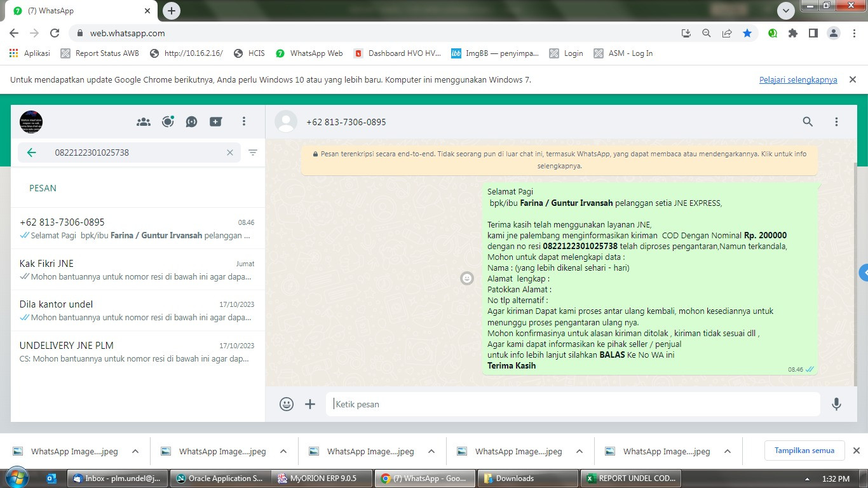Open the UNDELIVERY JNE PLM message result
The image size is (868, 488).
pyautogui.click(x=137, y=351)
